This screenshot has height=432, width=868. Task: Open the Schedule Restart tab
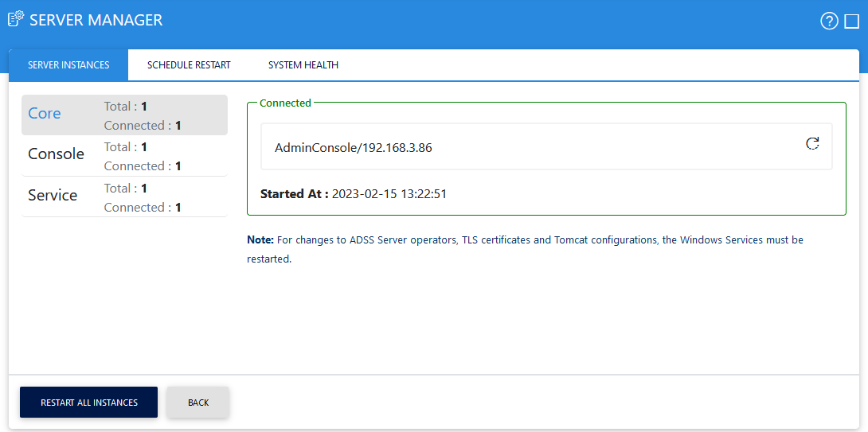[189, 65]
